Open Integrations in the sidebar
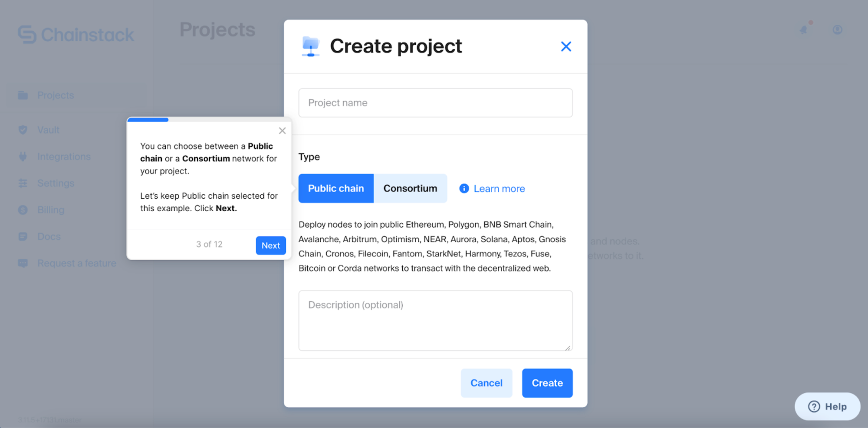The height and width of the screenshot is (428, 868). tap(64, 157)
